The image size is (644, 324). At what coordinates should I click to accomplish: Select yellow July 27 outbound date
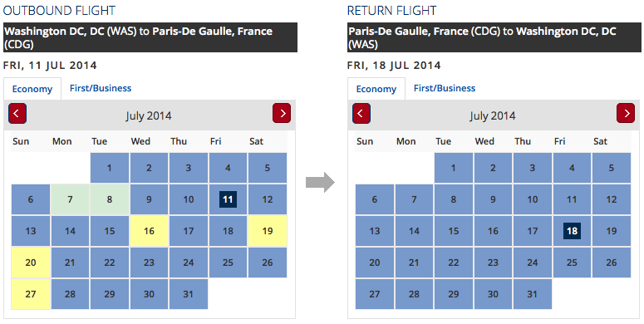31,294
